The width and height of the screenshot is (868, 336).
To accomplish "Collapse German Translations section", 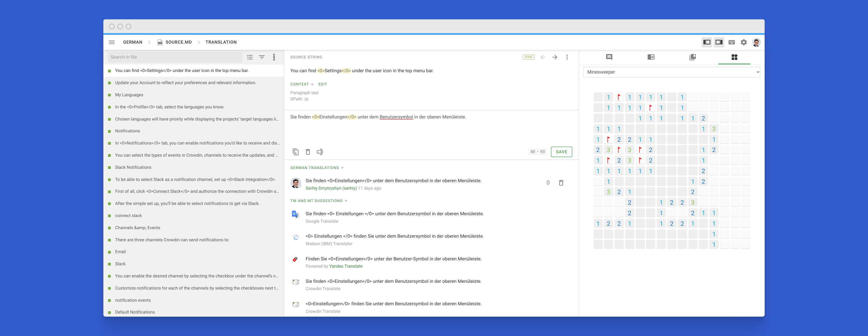I will tap(317, 168).
